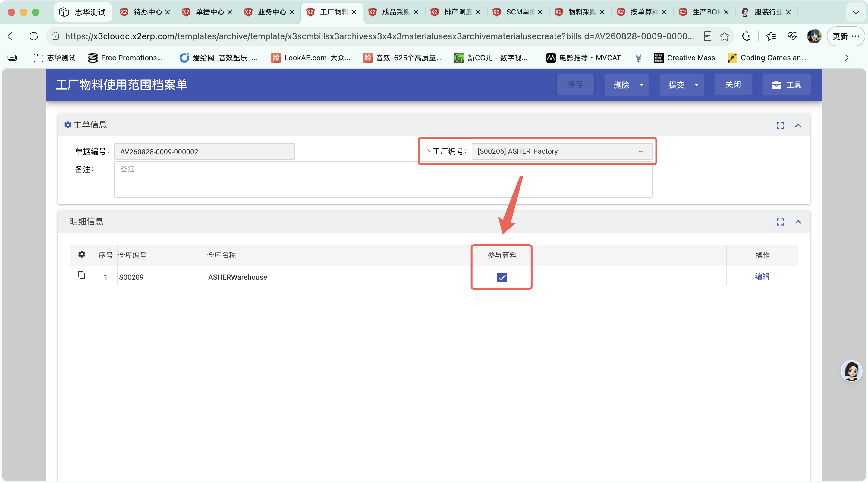Open factory lookup ellipsis in 工厂编号 field
Image resolution: width=868 pixels, height=483 pixels.
coord(640,151)
